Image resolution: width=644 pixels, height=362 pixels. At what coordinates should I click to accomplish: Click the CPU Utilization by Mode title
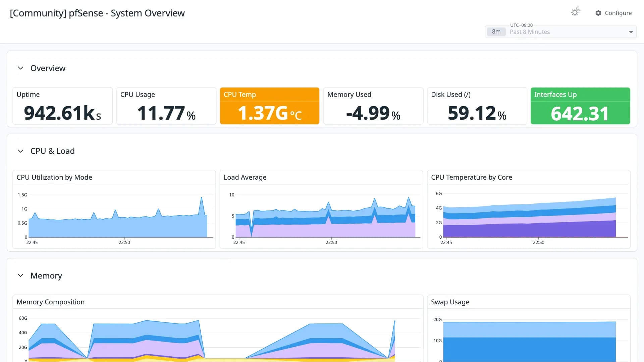54,177
